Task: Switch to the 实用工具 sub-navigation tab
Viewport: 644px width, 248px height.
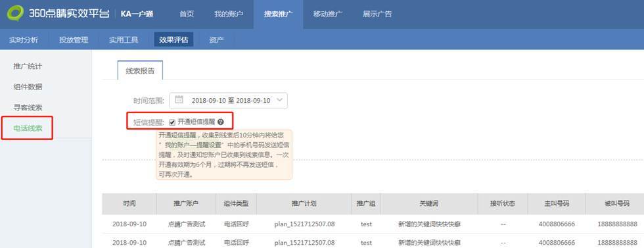Action: 124,40
